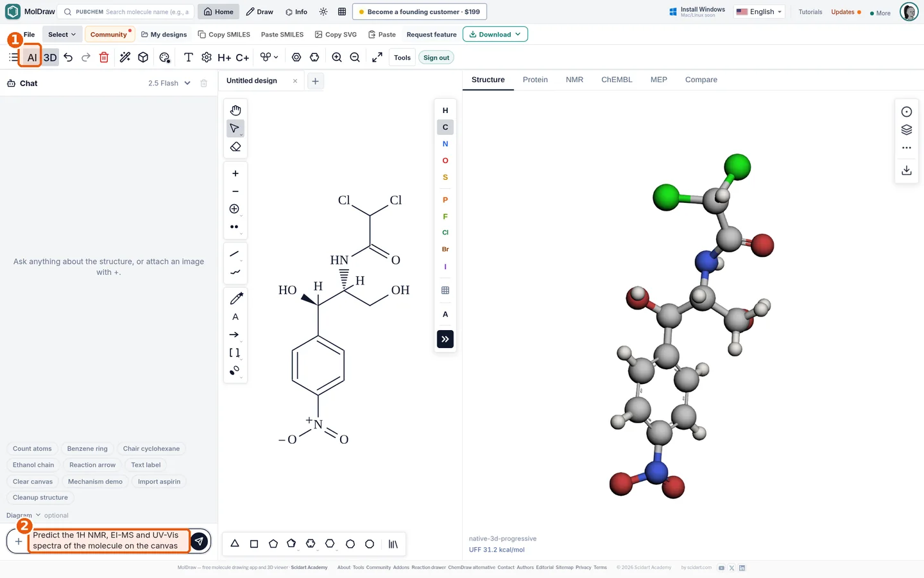924x578 pixels.
Task: Select the text T tool in toolbar
Action: click(188, 57)
